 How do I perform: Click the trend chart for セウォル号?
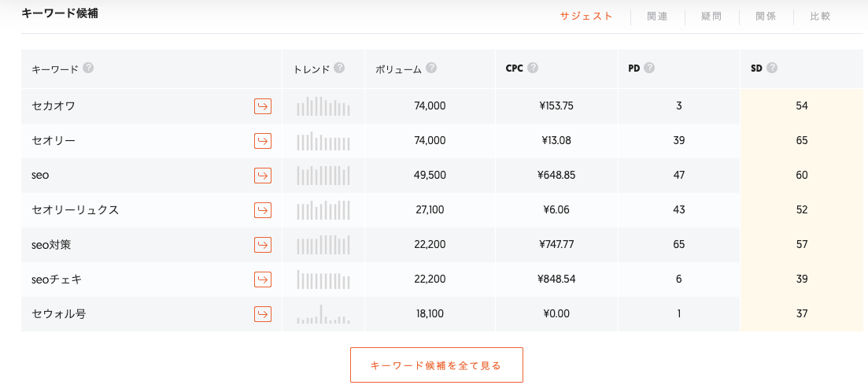[x=323, y=314]
